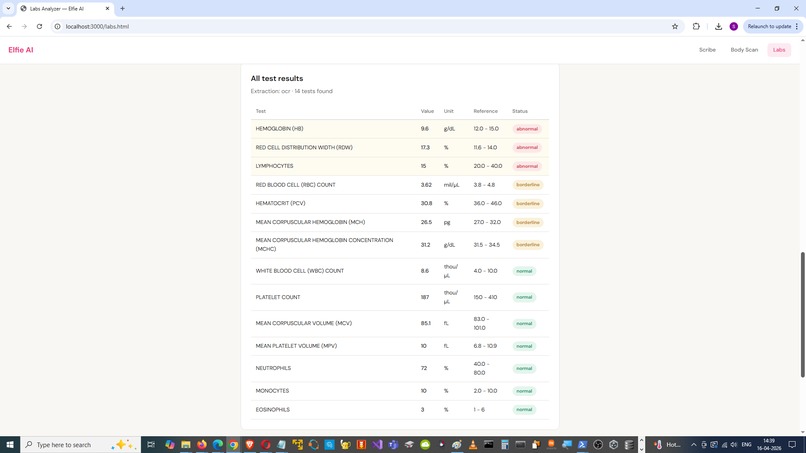The image size is (806, 453).
Task: Open the tab search dropdown arrow
Action: (8, 8)
